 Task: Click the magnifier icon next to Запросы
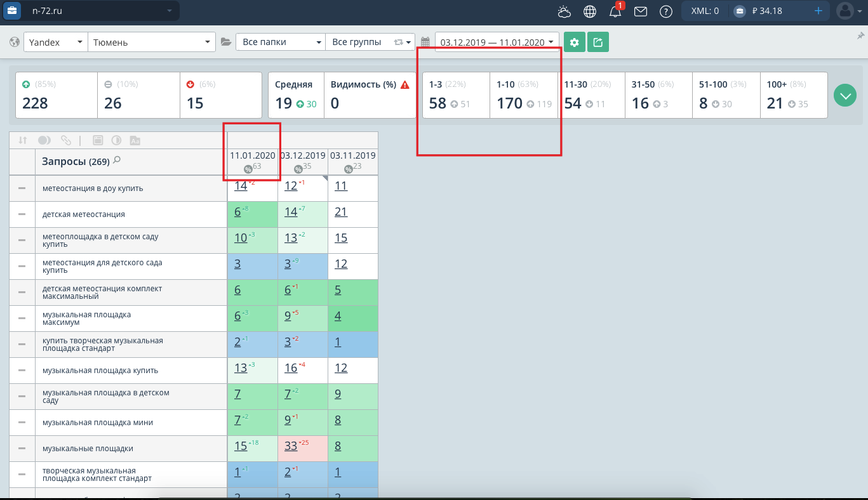click(116, 161)
